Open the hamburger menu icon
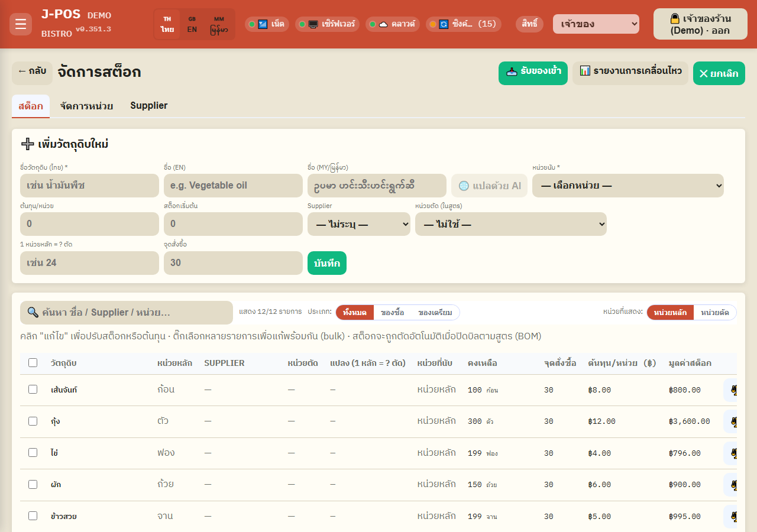 click(x=21, y=24)
